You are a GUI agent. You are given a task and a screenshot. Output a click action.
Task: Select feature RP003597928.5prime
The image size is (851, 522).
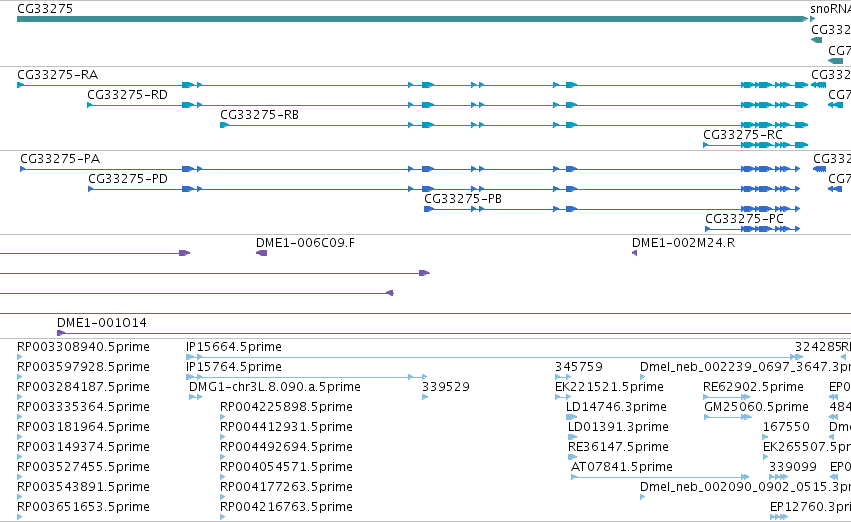[84, 367]
